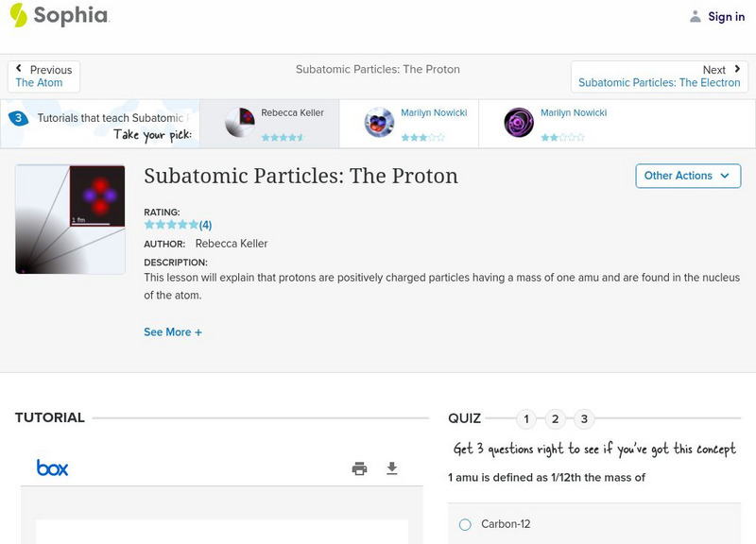
Task: Click the tutorials count badge showing 3
Action: pos(18,118)
